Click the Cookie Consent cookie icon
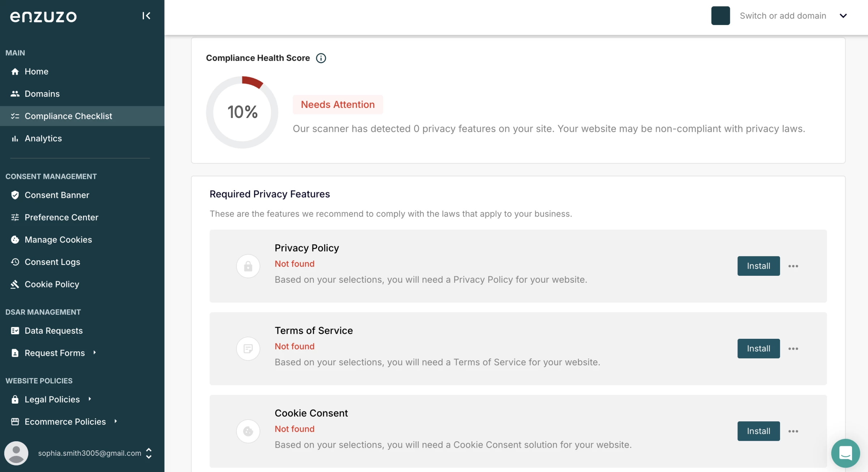The image size is (868, 472). click(x=248, y=431)
